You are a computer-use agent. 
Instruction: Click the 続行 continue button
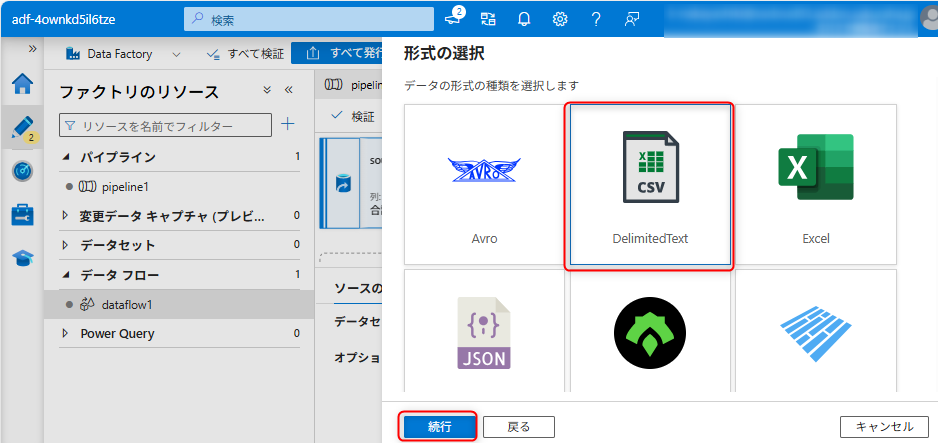440,427
